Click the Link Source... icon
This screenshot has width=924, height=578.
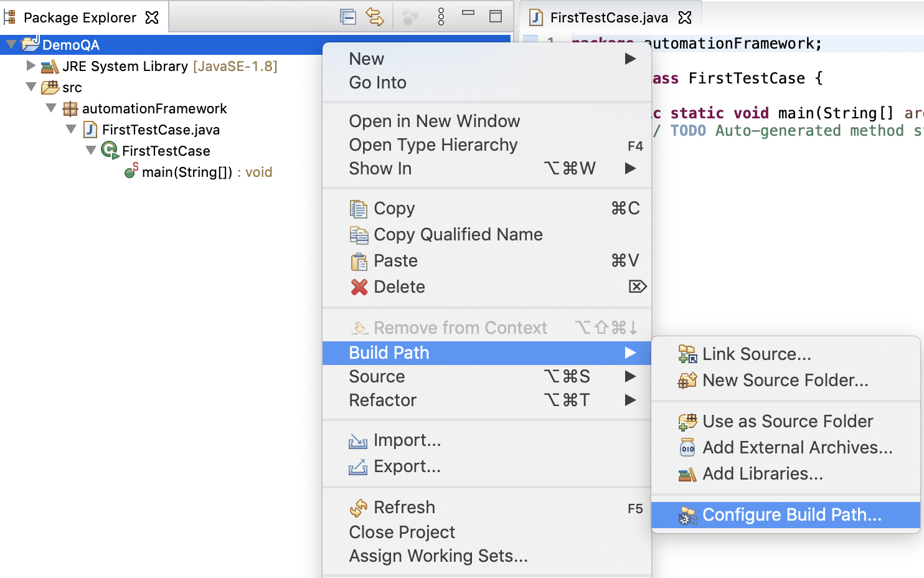click(687, 354)
